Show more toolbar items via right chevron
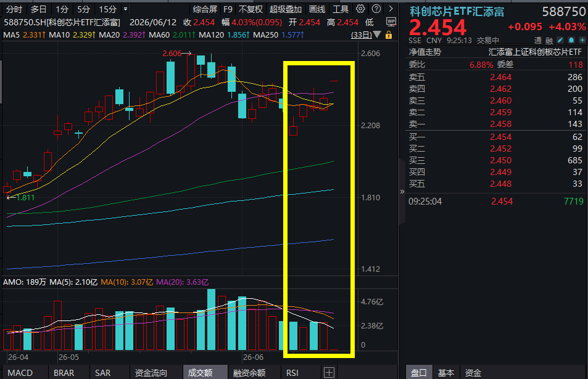 [391, 9]
